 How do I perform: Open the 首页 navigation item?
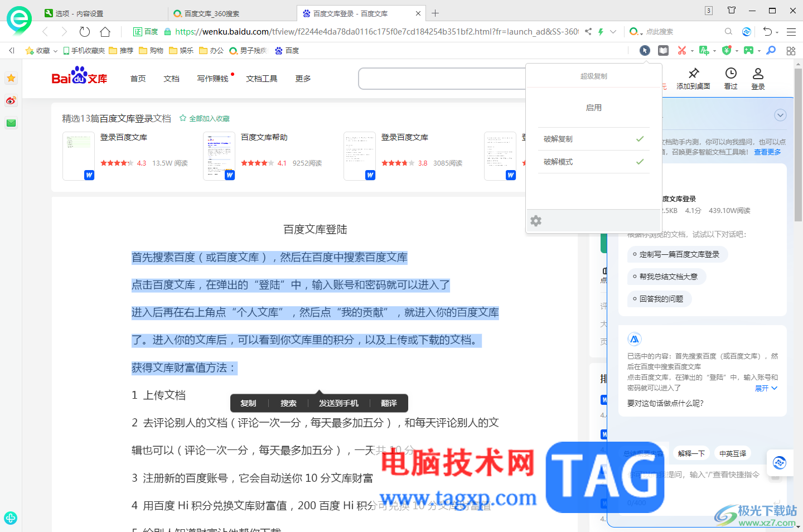138,79
